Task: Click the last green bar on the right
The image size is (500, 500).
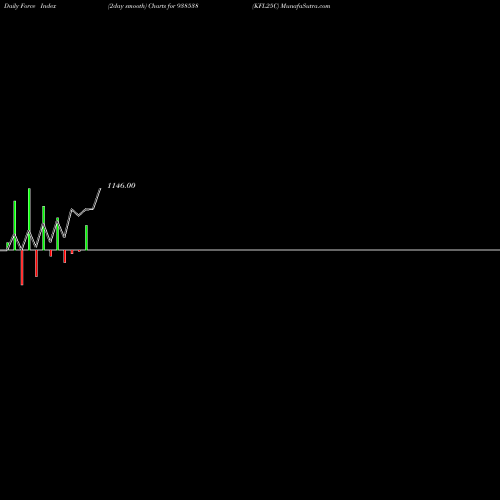Action: pos(87,238)
